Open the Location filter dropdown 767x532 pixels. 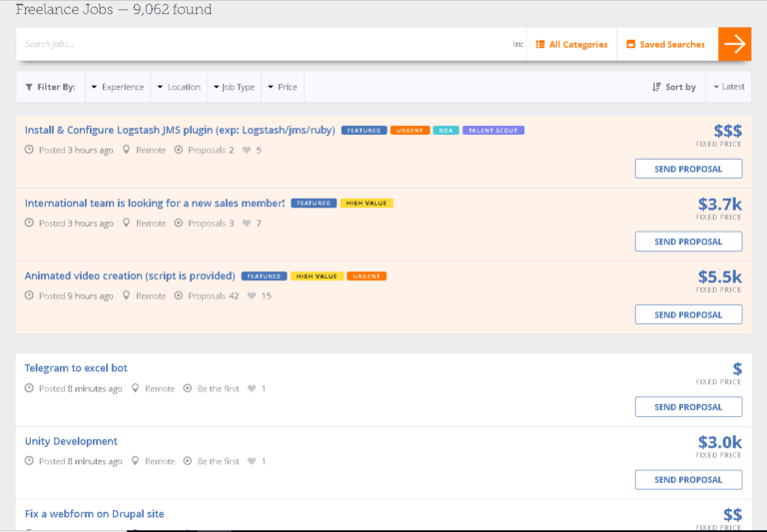click(179, 87)
